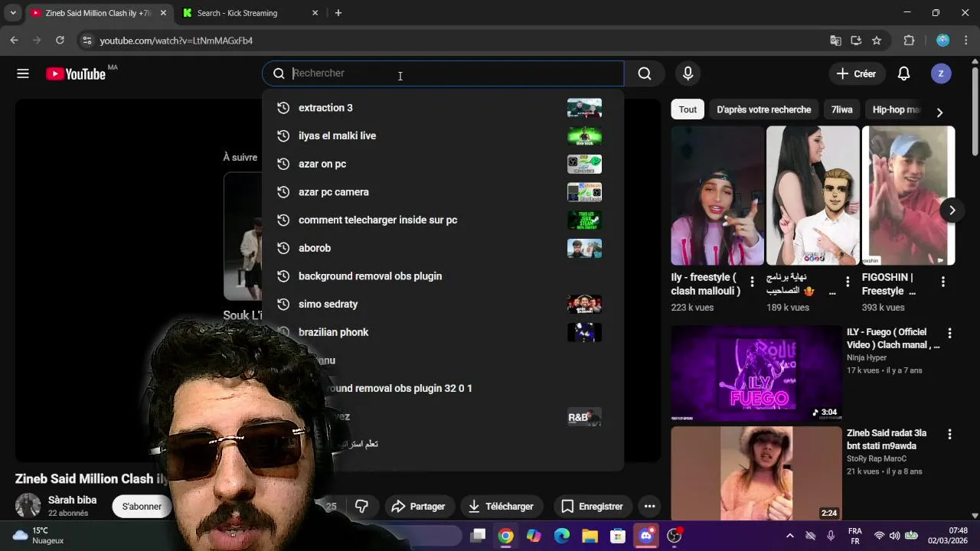Select the suggestion "azar on pc"
Screen dimensions: 980x551
(443, 164)
